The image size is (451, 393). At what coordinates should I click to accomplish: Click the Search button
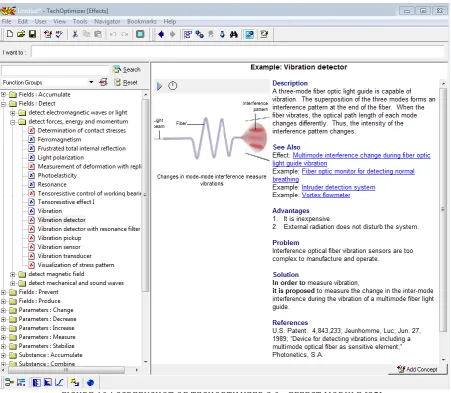click(127, 69)
